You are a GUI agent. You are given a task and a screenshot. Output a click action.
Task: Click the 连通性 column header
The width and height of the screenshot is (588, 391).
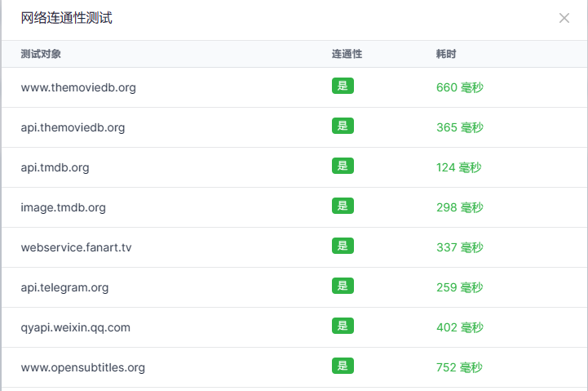pyautogui.click(x=347, y=54)
